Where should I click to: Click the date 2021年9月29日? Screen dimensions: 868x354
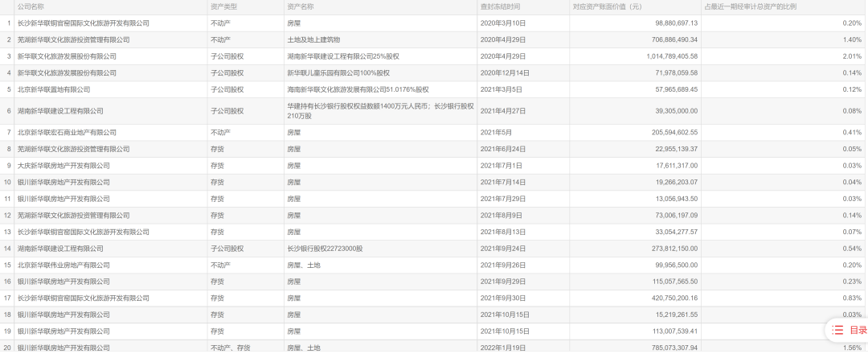click(502, 282)
